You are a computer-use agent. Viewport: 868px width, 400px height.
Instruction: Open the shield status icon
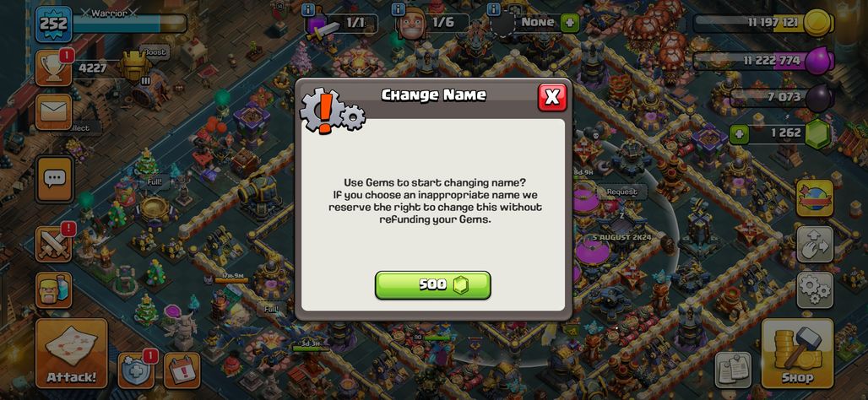pyautogui.click(x=136, y=370)
